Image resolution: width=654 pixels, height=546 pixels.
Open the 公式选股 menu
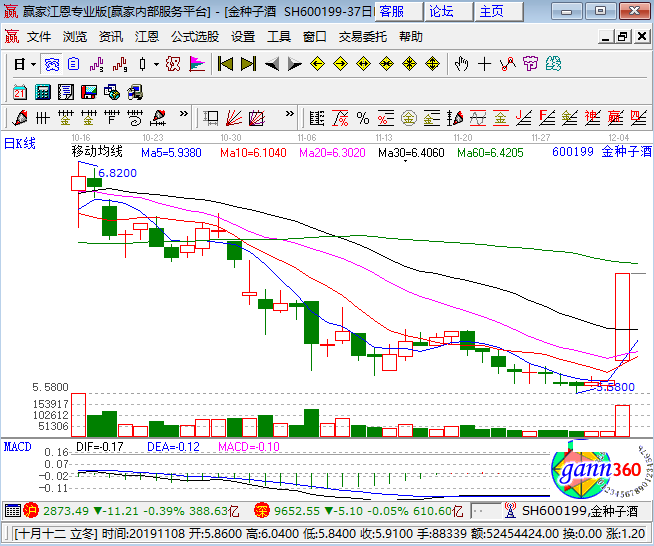[x=195, y=37]
